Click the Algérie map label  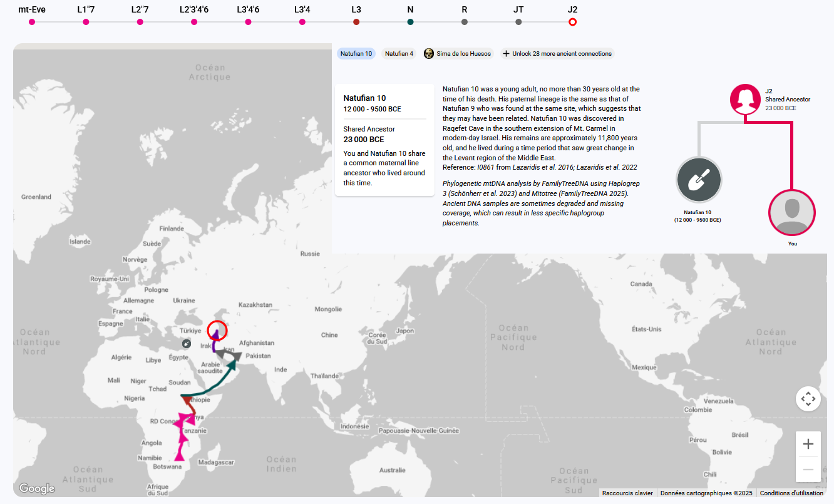pos(121,357)
